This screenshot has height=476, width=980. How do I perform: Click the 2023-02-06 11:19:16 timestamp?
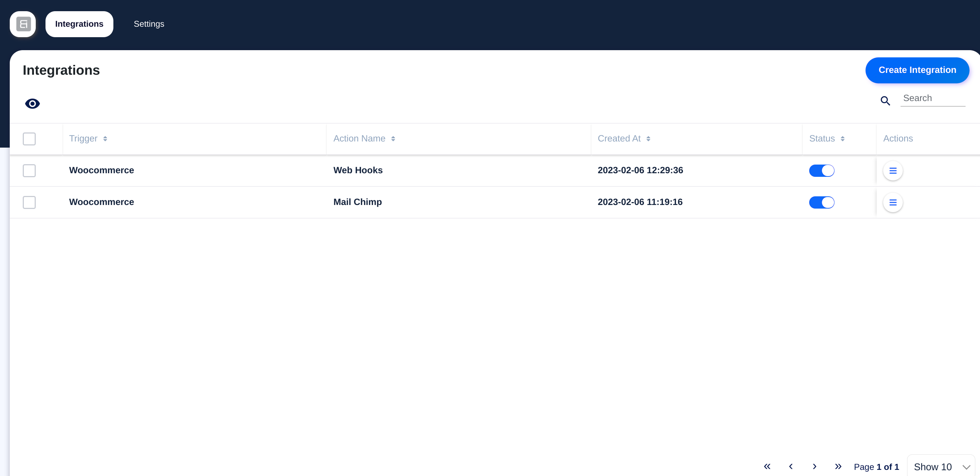640,202
